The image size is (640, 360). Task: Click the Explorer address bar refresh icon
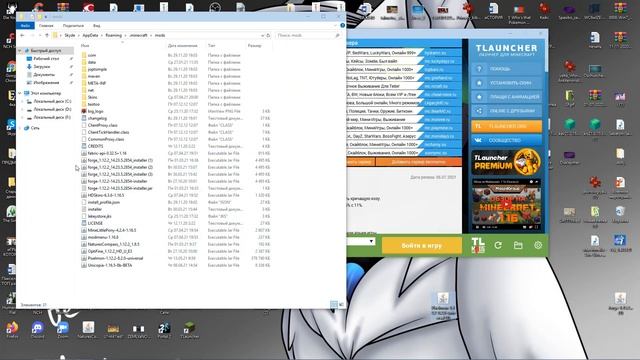(x=268, y=36)
